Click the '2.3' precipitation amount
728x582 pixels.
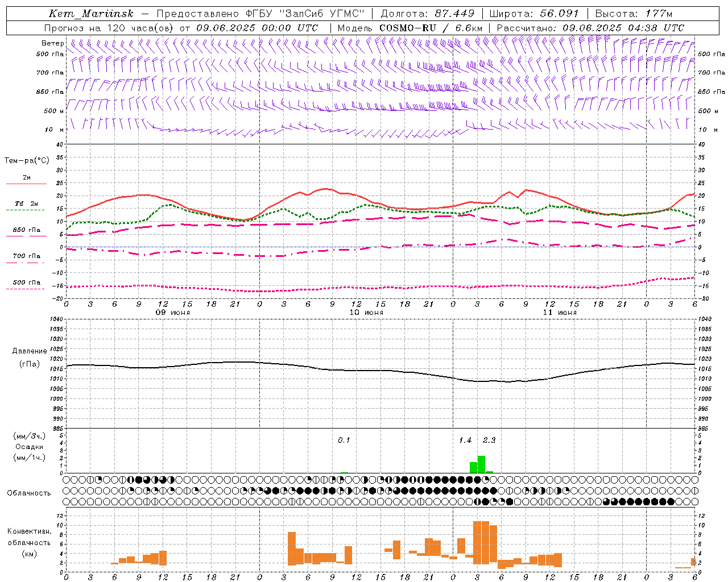(489, 440)
